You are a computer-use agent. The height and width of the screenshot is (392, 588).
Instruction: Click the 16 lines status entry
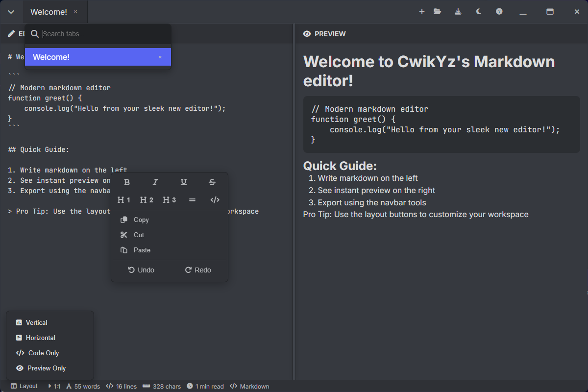(122, 386)
